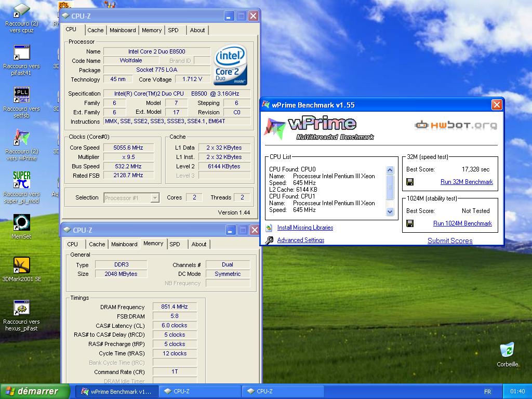Click the Code Name value Wolfdale
This screenshot has height=399, width=532.
(131, 60)
